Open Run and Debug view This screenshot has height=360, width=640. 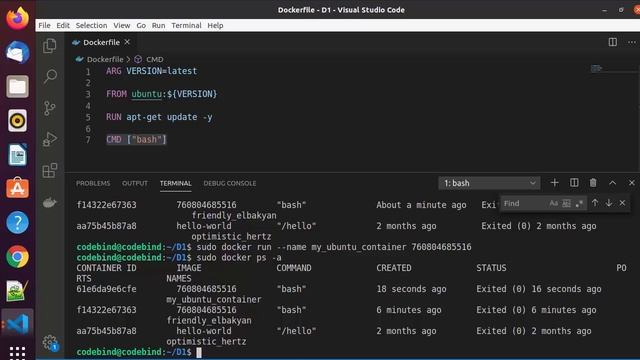coord(50,139)
